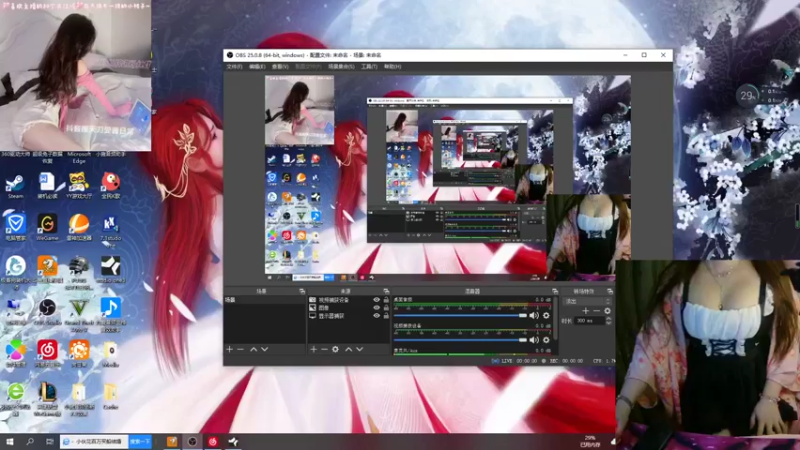
Task: Toggle visibility of the video capture device source
Action: coord(377,300)
